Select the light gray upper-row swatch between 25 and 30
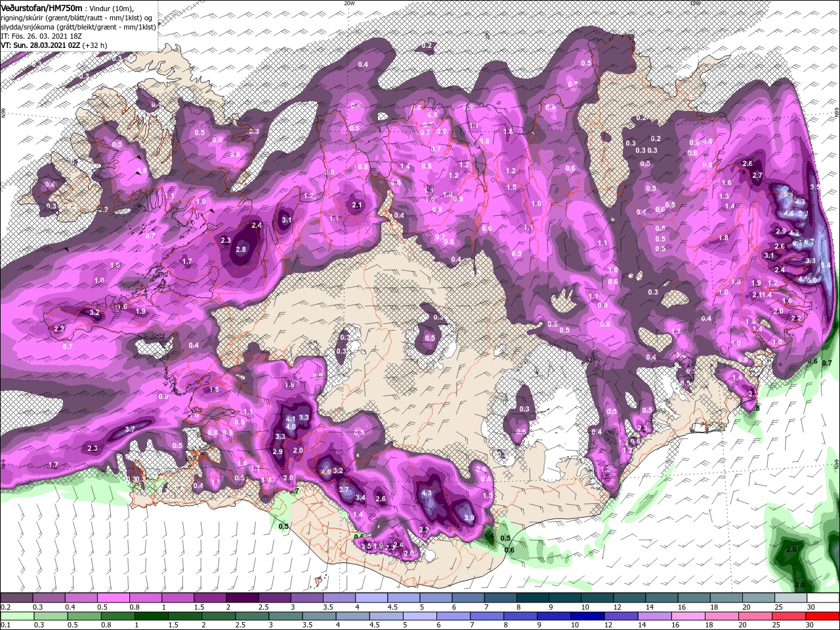 pos(791,598)
